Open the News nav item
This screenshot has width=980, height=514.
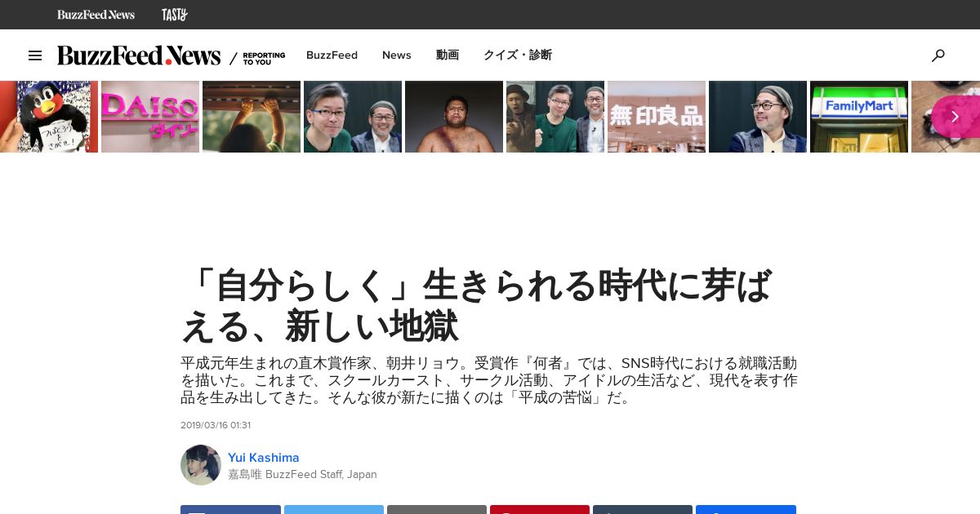tap(397, 55)
